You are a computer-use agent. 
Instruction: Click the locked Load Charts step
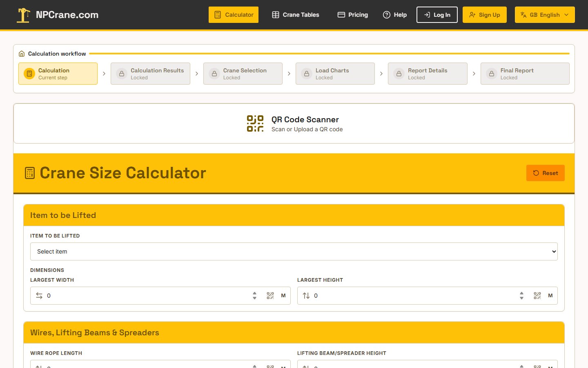pos(335,74)
